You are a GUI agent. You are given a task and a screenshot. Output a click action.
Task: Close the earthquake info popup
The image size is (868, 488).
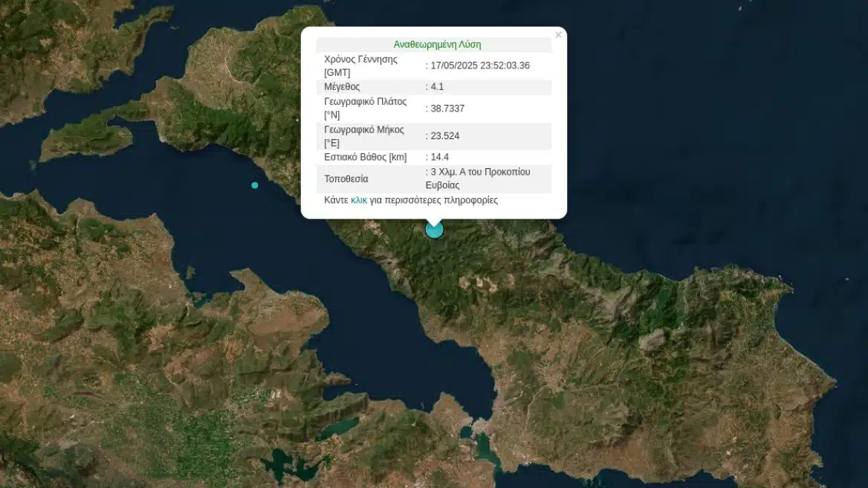coord(558,35)
